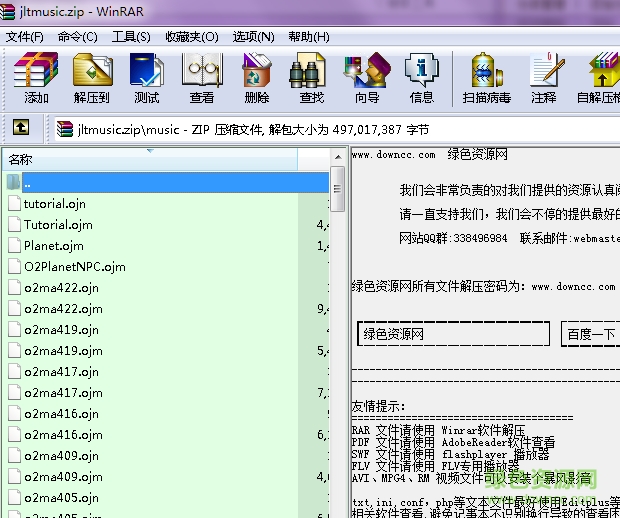Viewport: 620px width, 518px height.
Task: Open the Favorites (收藏夹) menu
Action: click(x=192, y=37)
